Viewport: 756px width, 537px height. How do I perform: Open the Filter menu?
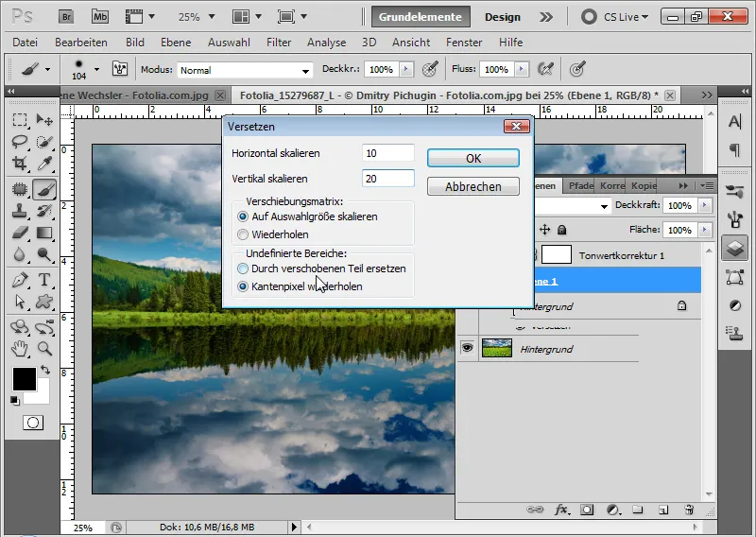click(279, 43)
